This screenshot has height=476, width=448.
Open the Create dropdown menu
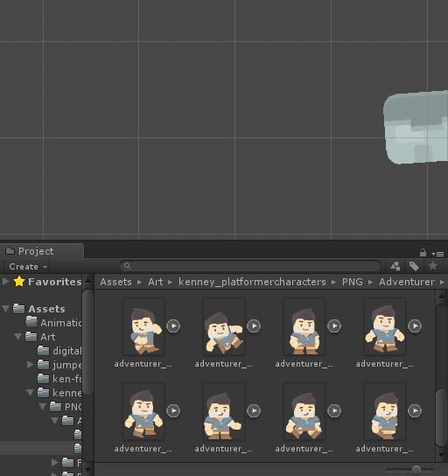coord(27,267)
